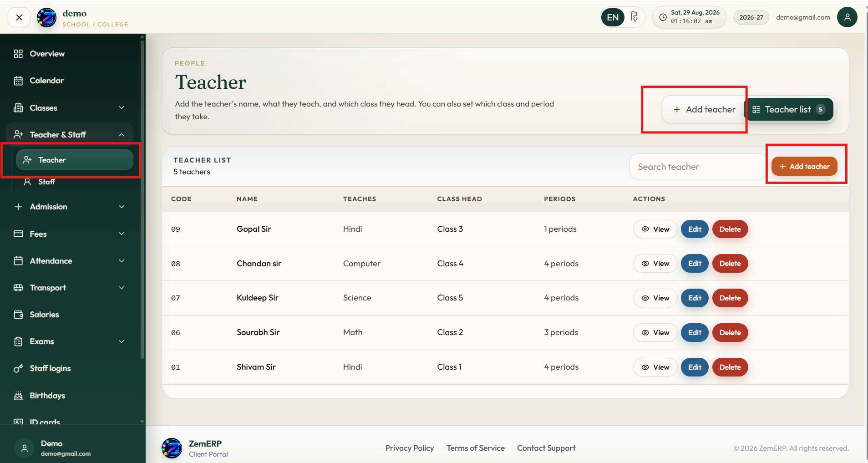
Task: Collapse the Teacher & Staff menu chevron
Action: click(122, 135)
